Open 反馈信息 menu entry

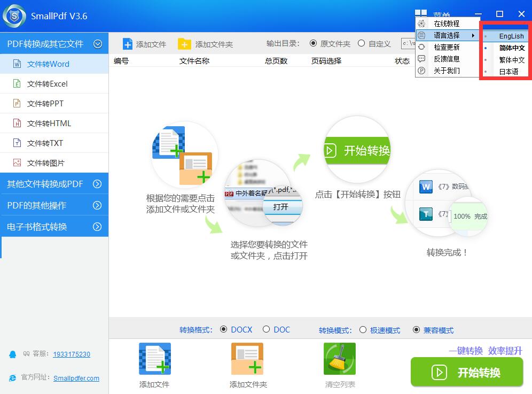[447, 59]
